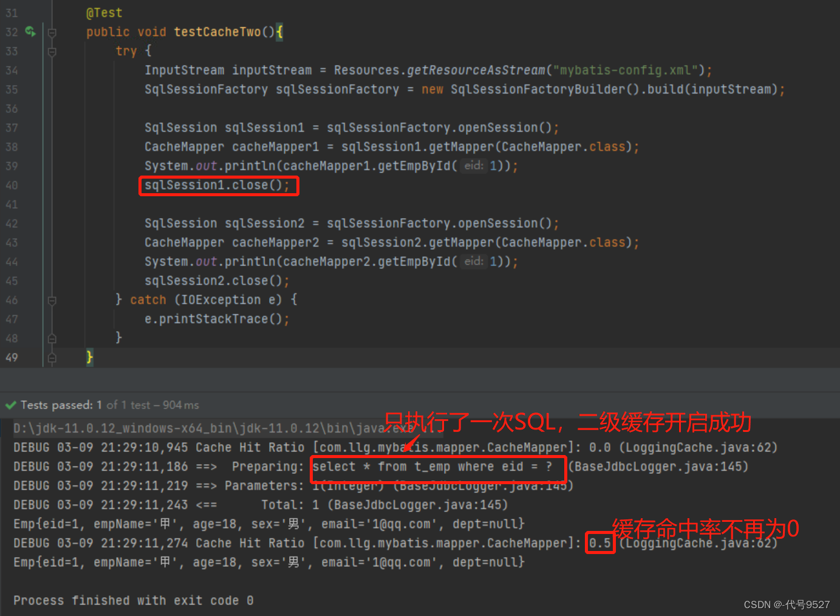Viewport: 840px width, 616px height.
Task: Click line number 36 in the gutter
Action: [12, 109]
